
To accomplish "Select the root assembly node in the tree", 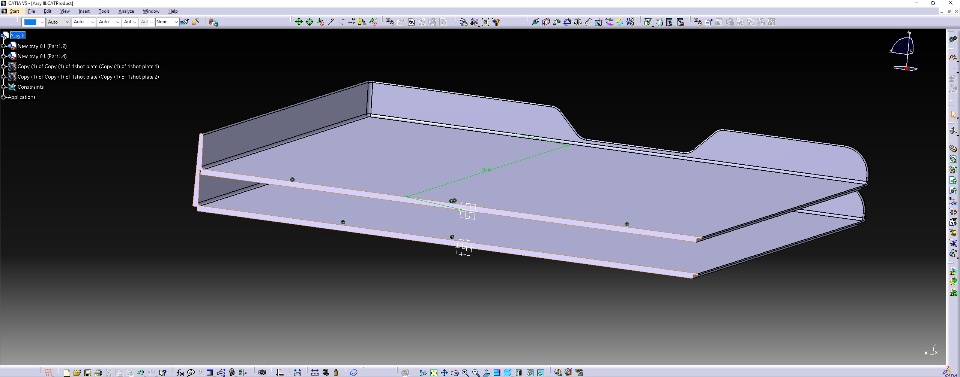I will tap(18, 35).
